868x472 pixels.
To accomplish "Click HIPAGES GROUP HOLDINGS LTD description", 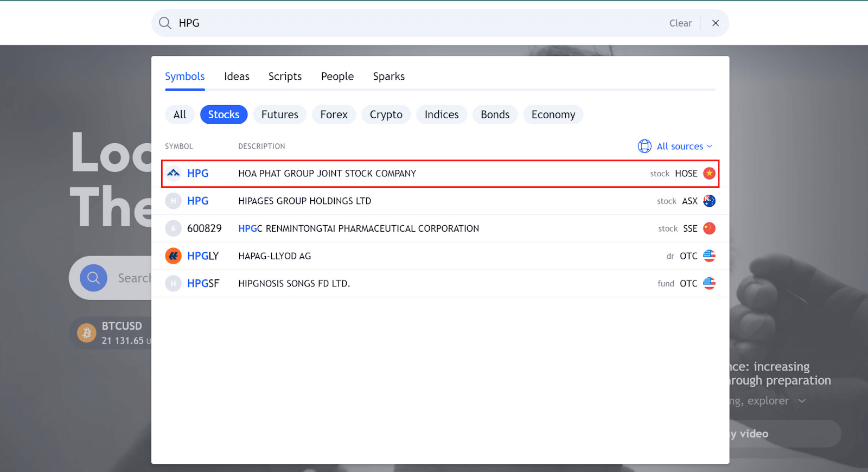I will 305,201.
